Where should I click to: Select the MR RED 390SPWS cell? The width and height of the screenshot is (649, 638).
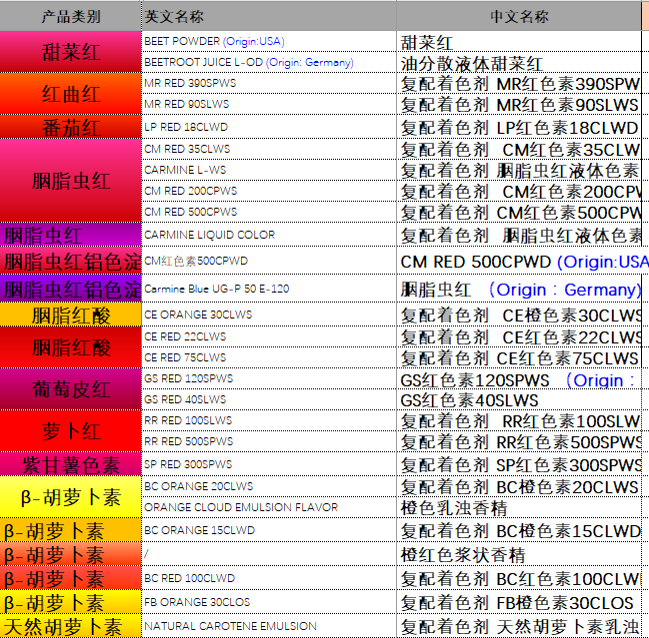269,83
